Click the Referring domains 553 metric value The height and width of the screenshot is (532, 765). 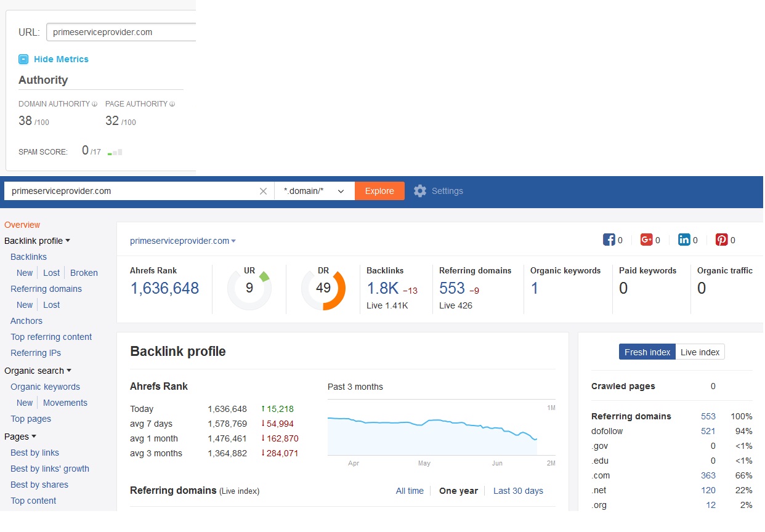(x=452, y=288)
